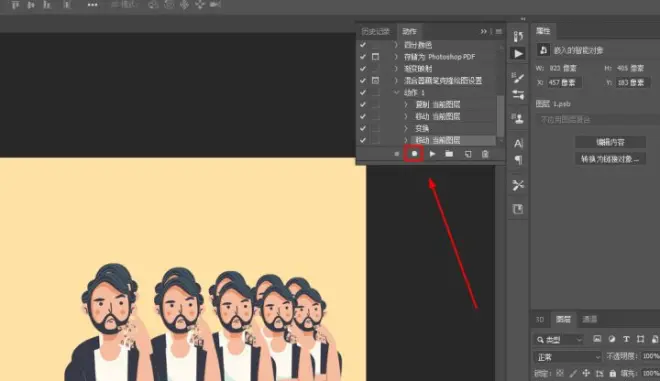Play the selected action from the Actions panel footer

coord(432,154)
